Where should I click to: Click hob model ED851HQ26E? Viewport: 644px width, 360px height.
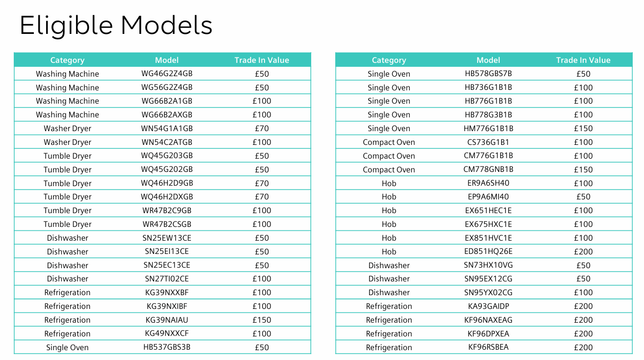point(488,251)
